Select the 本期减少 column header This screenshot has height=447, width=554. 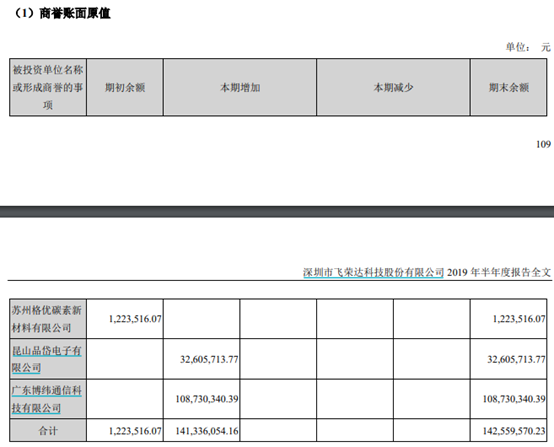[x=393, y=87]
